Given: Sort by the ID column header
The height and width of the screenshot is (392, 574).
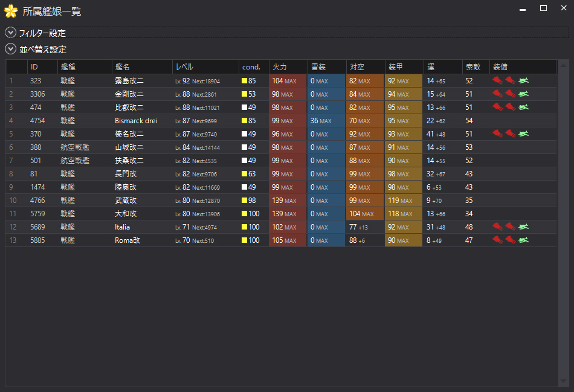Looking at the screenshot, I should click(42, 67).
